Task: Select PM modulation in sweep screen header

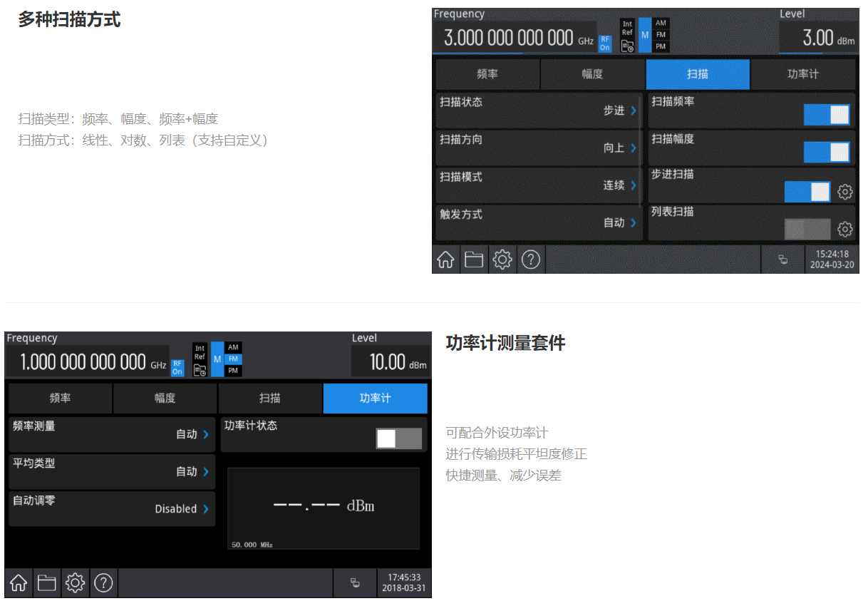Action: click(661, 46)
